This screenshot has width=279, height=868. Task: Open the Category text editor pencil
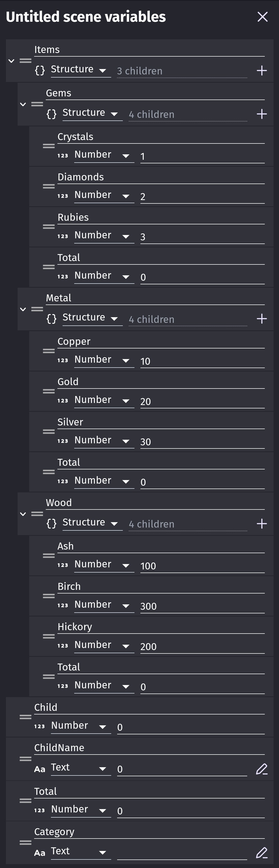(261, 852)
